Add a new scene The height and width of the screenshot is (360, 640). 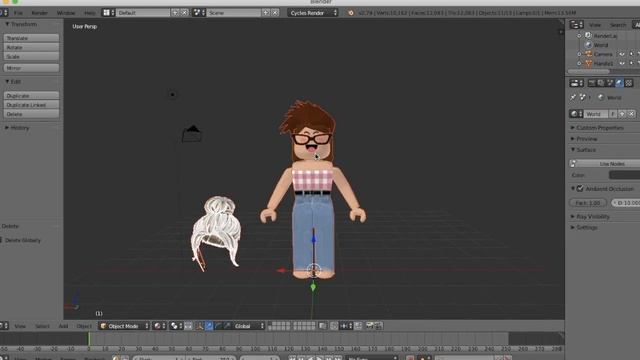266,13
